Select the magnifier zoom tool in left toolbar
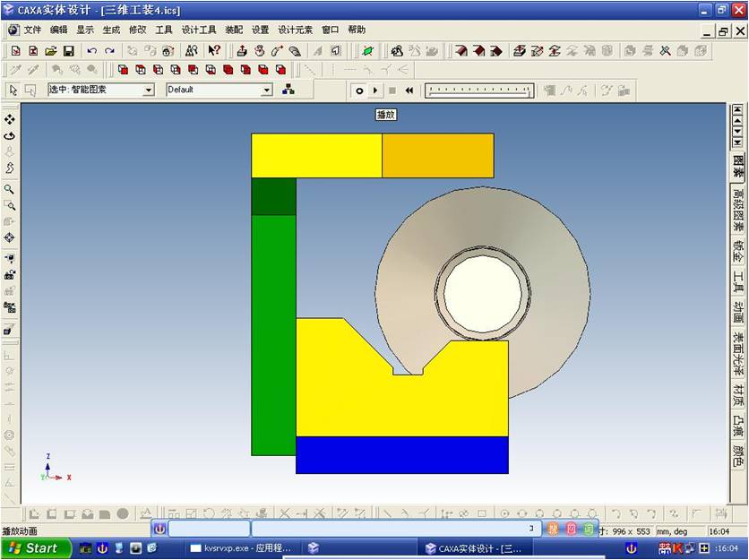Image resolution: width=749 pixels, height=560 pixels. coord(10,189)
